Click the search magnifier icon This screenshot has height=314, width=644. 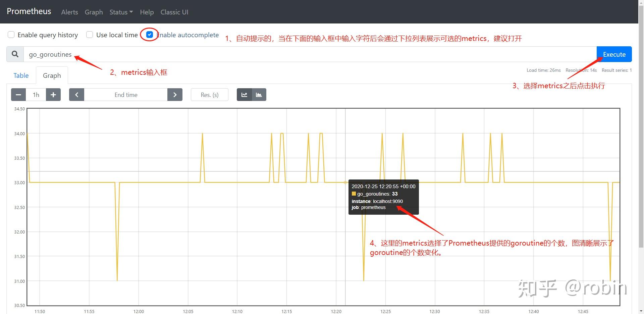[15, 54]
